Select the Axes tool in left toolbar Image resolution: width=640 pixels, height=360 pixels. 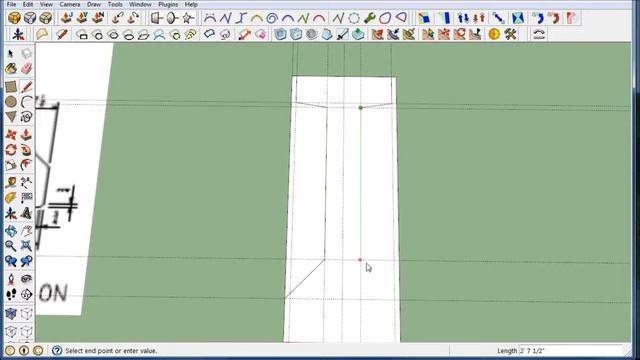[11, 213]
